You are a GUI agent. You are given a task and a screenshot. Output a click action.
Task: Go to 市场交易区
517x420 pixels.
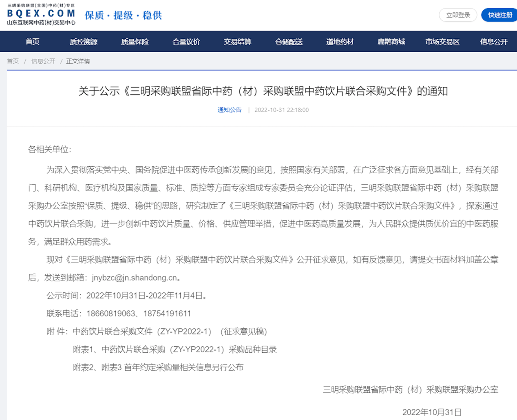(442, 42)
